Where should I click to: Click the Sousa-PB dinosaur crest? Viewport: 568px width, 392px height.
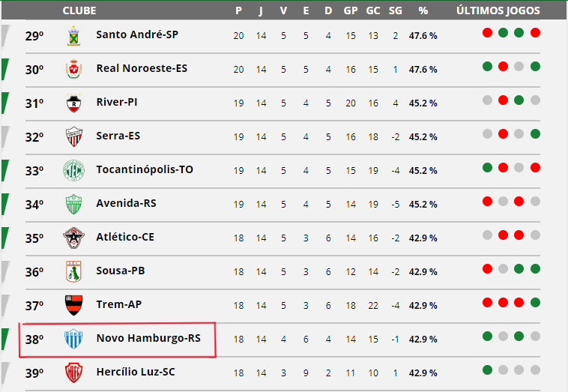point(74,271)
